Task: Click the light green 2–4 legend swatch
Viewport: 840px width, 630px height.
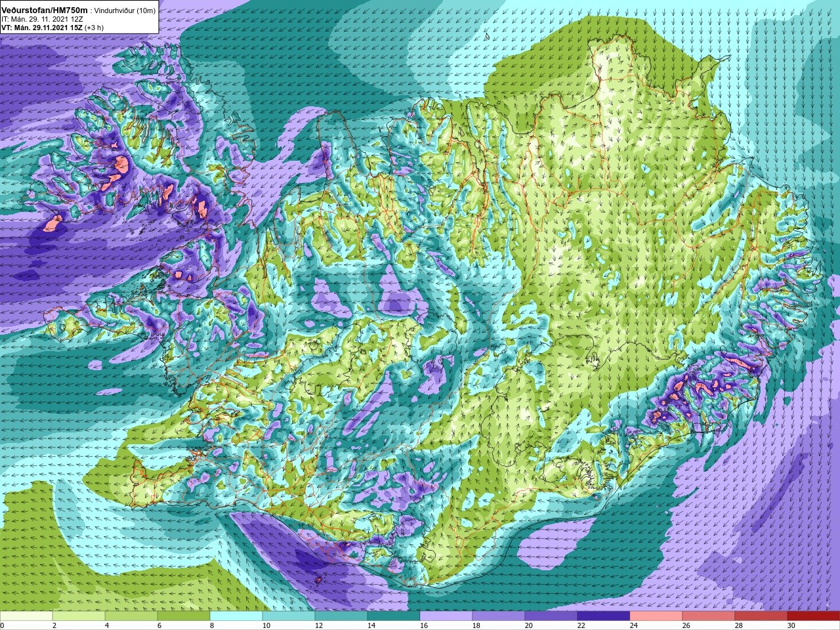Action: coord(79,616)
